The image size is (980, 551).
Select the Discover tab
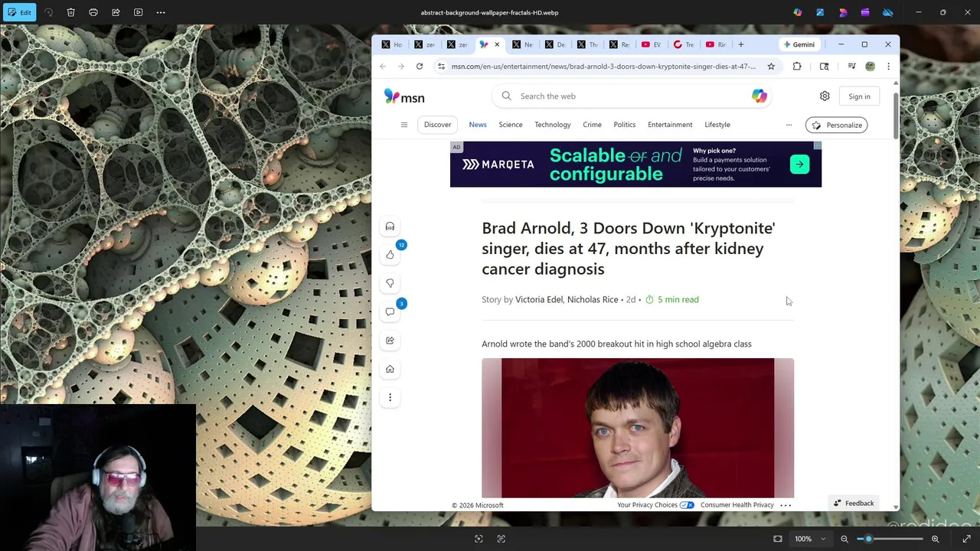[x=437, y=125]
